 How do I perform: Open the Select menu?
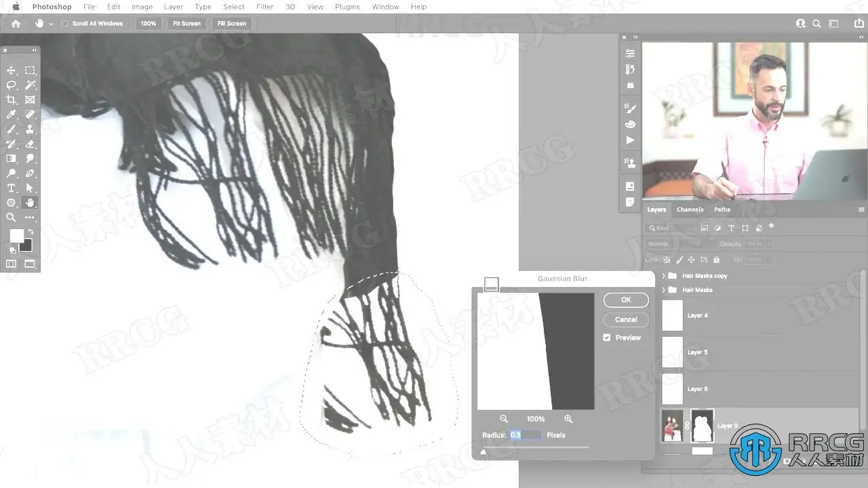234,7
